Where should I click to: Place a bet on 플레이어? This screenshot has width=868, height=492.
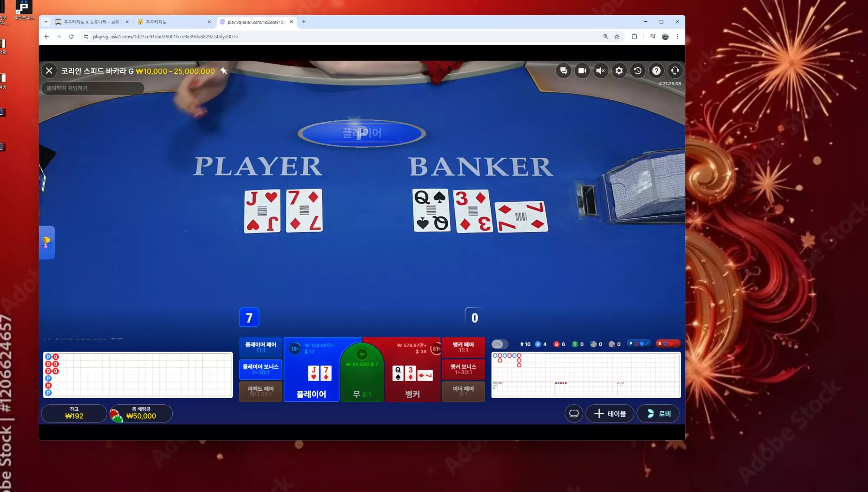click(x=311, y=370)
